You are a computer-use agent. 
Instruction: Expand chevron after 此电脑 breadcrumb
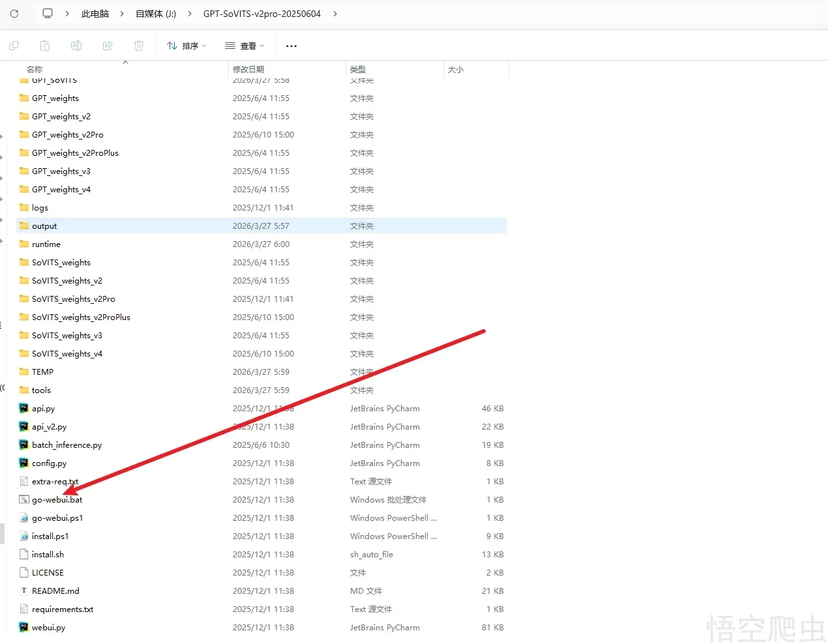coord(123,14)
